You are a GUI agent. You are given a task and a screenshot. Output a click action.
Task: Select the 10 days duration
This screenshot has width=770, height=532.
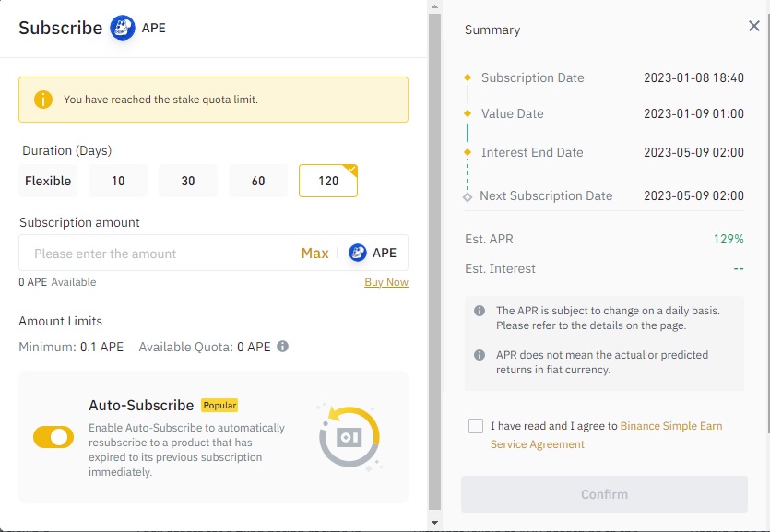118,181
